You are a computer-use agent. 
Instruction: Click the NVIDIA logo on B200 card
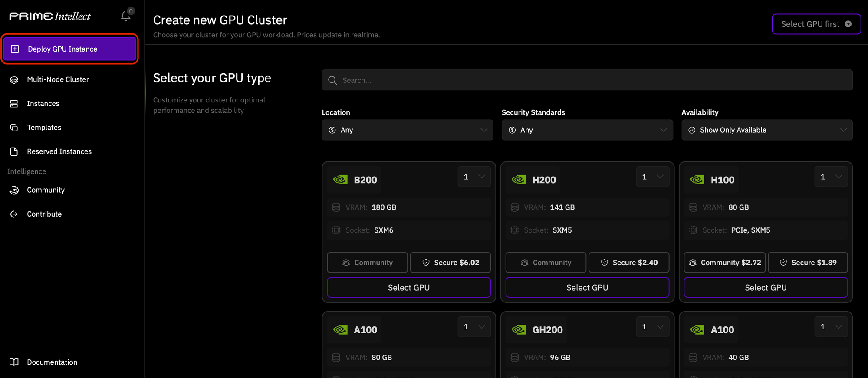click(340, 180)
